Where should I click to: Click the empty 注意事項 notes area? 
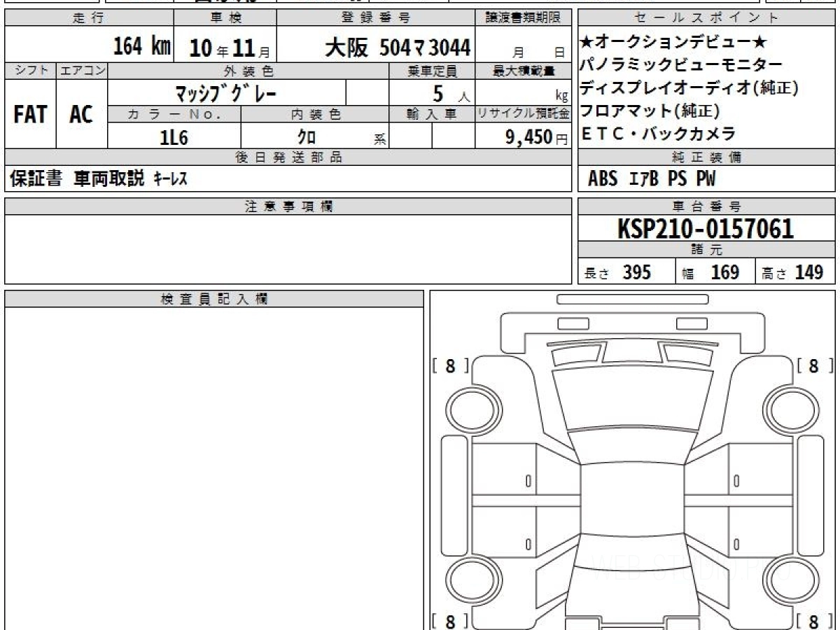(288, 249)
